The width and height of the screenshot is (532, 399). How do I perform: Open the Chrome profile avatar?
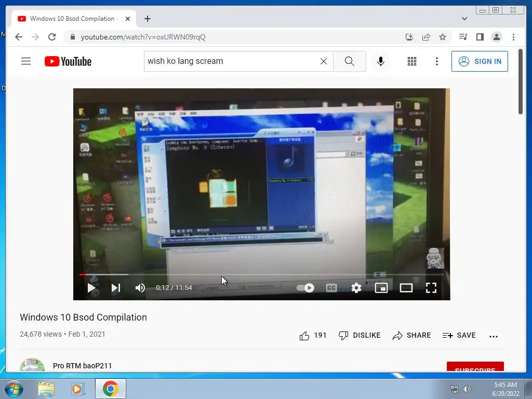click(x=496, y=37)
